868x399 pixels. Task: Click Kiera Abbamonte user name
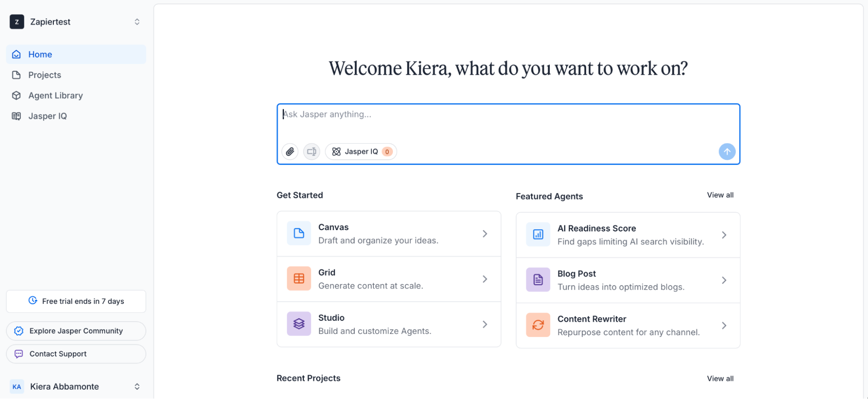point(64,386)
